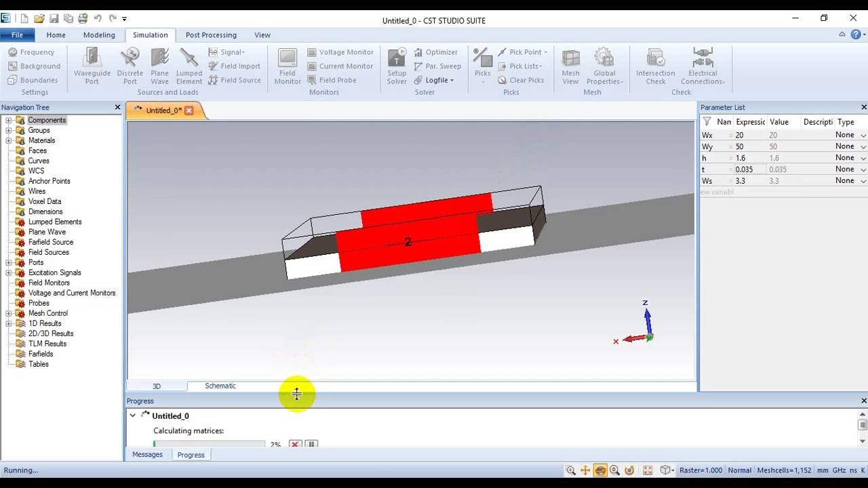Open the Field Monitor tool
Screen dimensions: 868x488
point(288,66)
